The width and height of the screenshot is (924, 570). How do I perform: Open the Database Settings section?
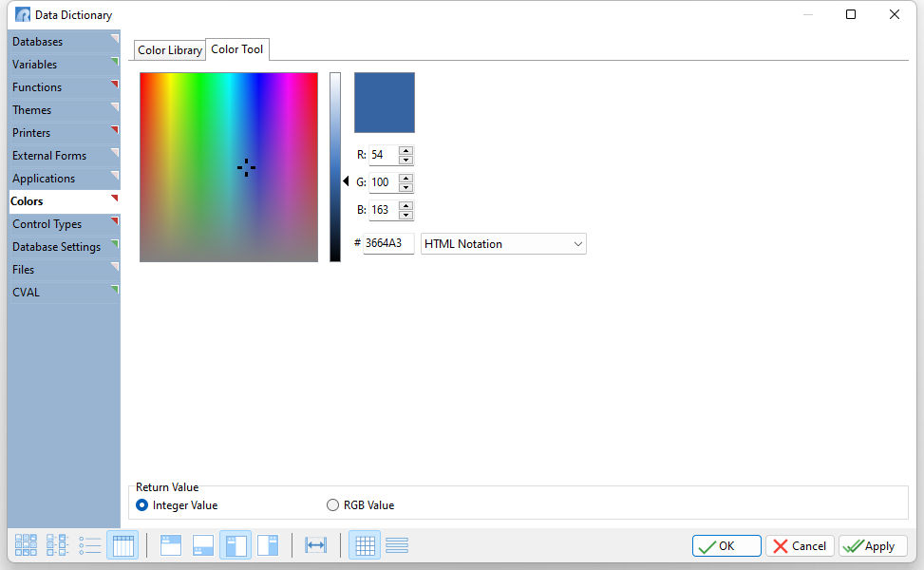65,247
